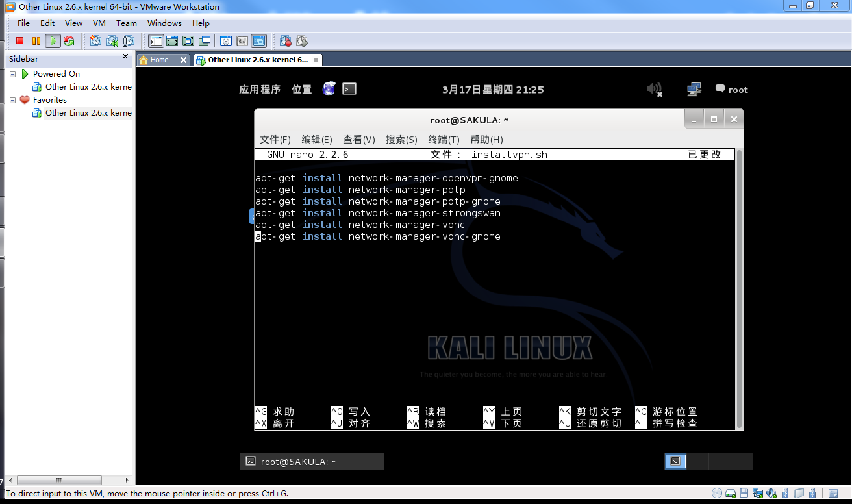Open the 终端(T) menu in the terminal
The height and width of the screenshot is (504, 852).
(444, 140)
